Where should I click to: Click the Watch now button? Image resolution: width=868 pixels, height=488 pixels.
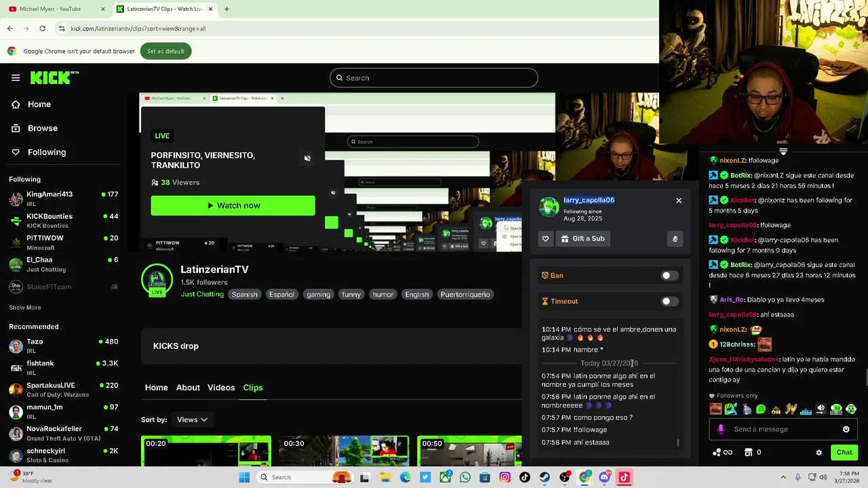pos(233,205)
